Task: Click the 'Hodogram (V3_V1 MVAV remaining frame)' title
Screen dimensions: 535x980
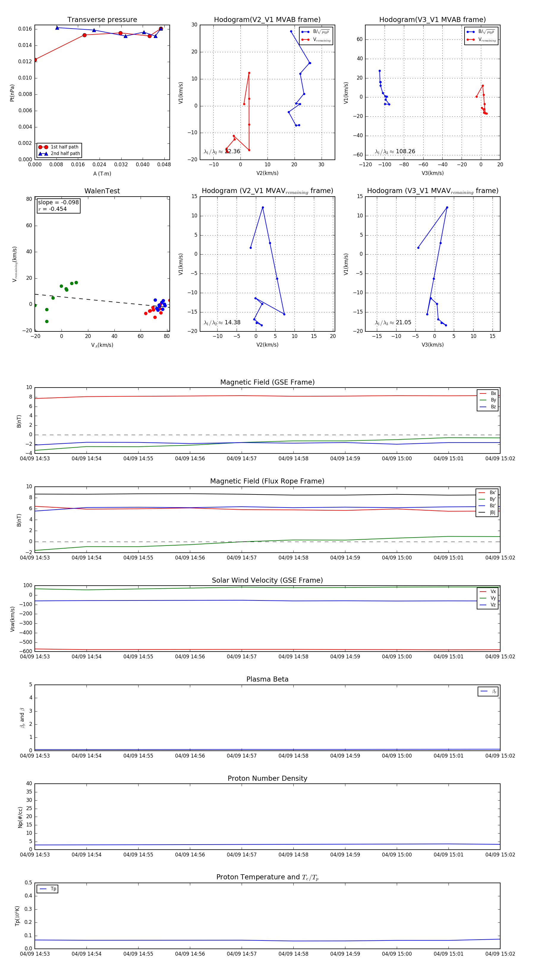Action: pos(432,191)
